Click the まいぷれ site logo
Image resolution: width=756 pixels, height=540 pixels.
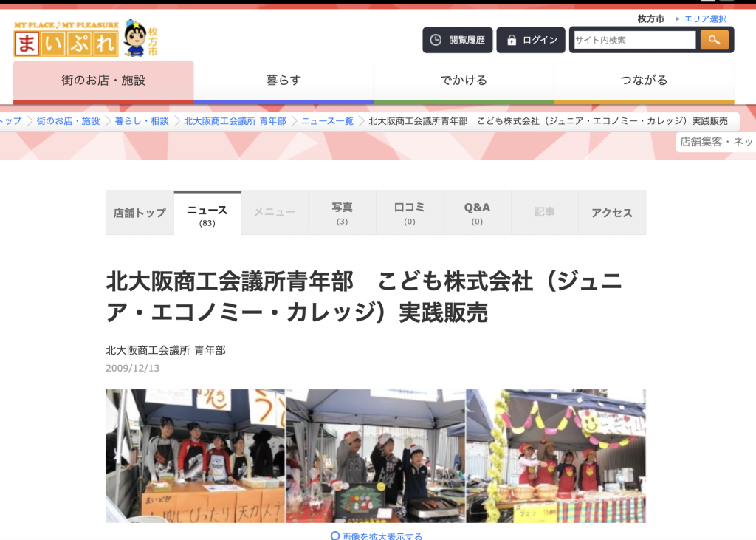point(66,40)
